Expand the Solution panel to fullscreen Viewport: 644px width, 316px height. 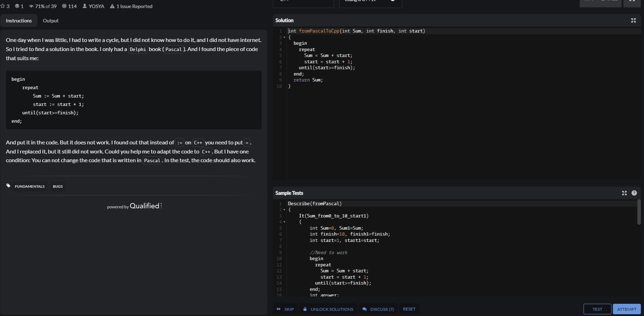[x=634, y=20]
